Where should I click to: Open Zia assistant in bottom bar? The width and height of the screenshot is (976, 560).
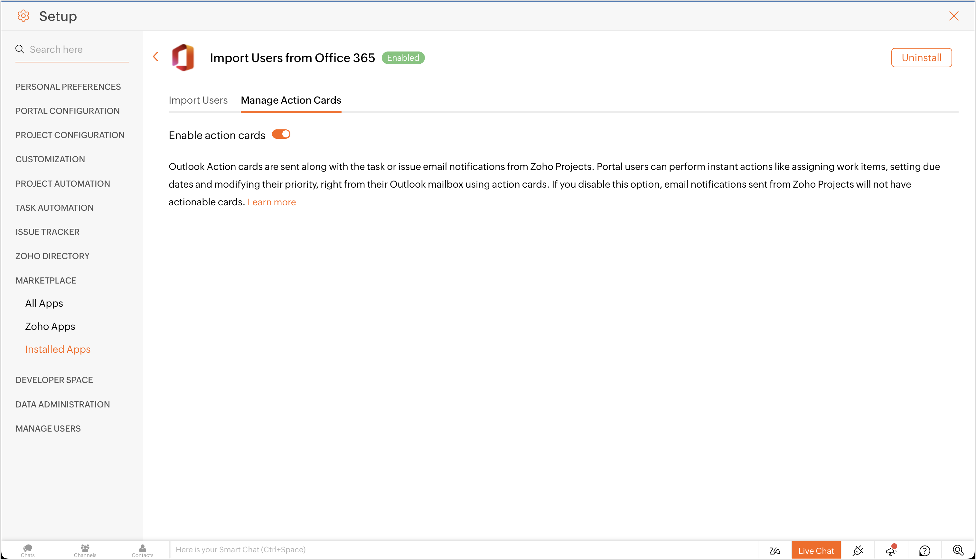774,550
